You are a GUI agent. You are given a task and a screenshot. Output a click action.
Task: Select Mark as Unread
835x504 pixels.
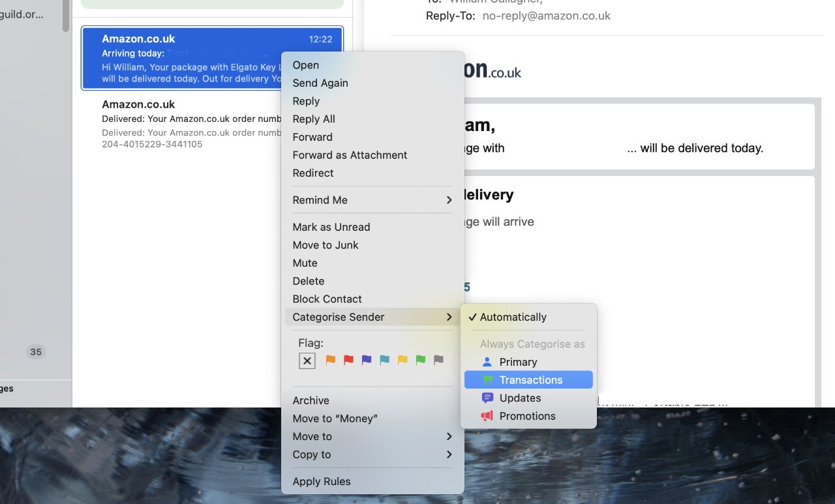pyautogui.click(x=372, y=227)
